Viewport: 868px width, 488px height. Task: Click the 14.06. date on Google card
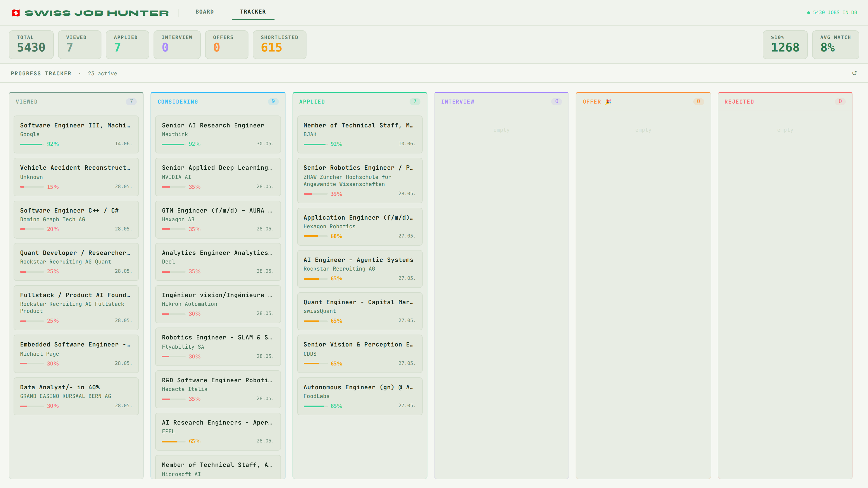123,144
